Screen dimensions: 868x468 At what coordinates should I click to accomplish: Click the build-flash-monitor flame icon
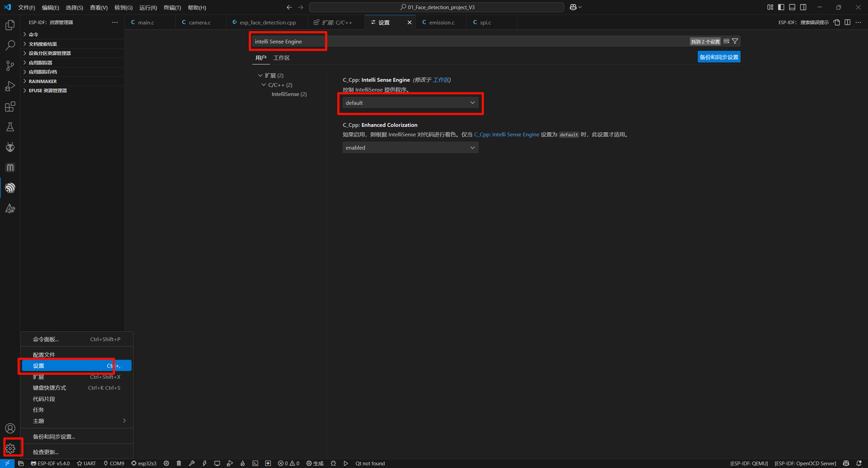point(242,463)
